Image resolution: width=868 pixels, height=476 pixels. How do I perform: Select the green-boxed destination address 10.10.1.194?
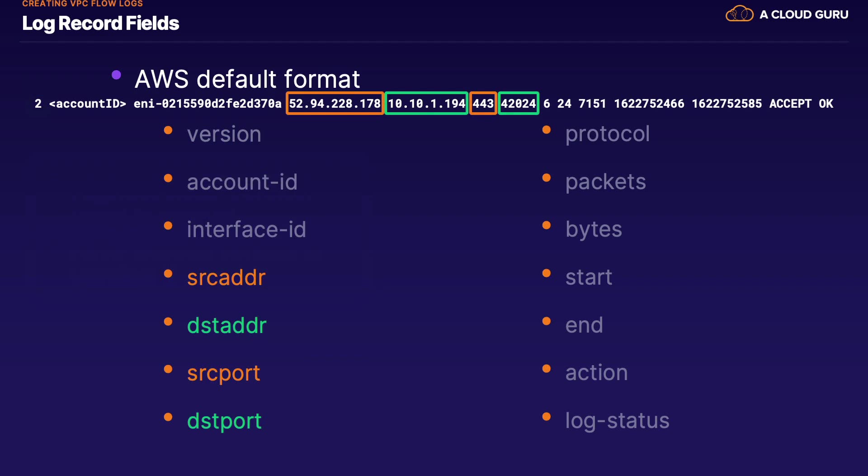click(426, 104)
